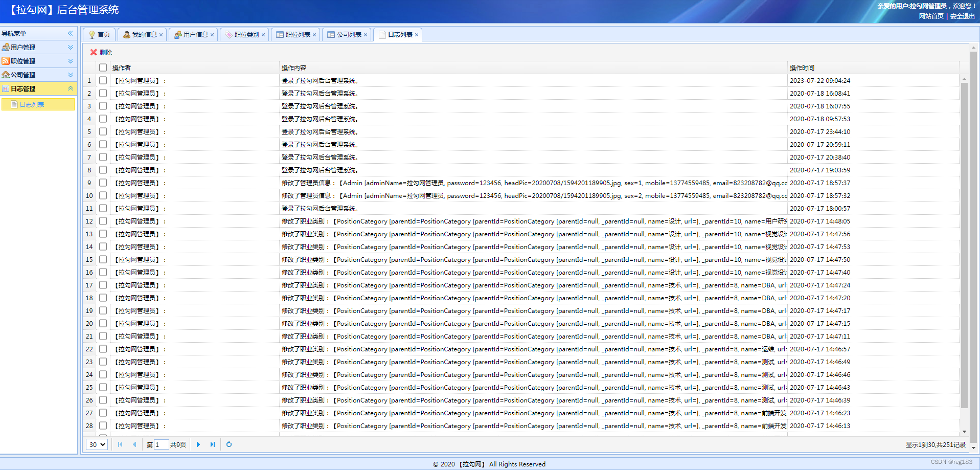Go to next page arrow
Screen dimensions: 980x470
click(x=198, y=444)
